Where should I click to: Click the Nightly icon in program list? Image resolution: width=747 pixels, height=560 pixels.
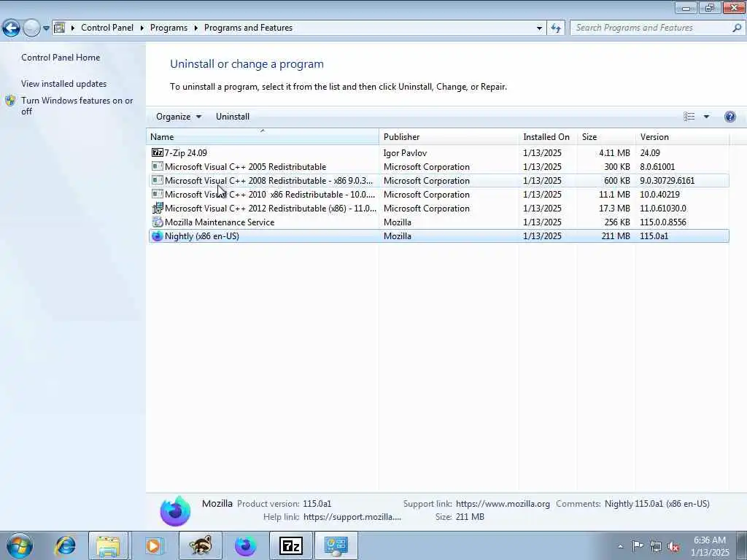point(158,236)
